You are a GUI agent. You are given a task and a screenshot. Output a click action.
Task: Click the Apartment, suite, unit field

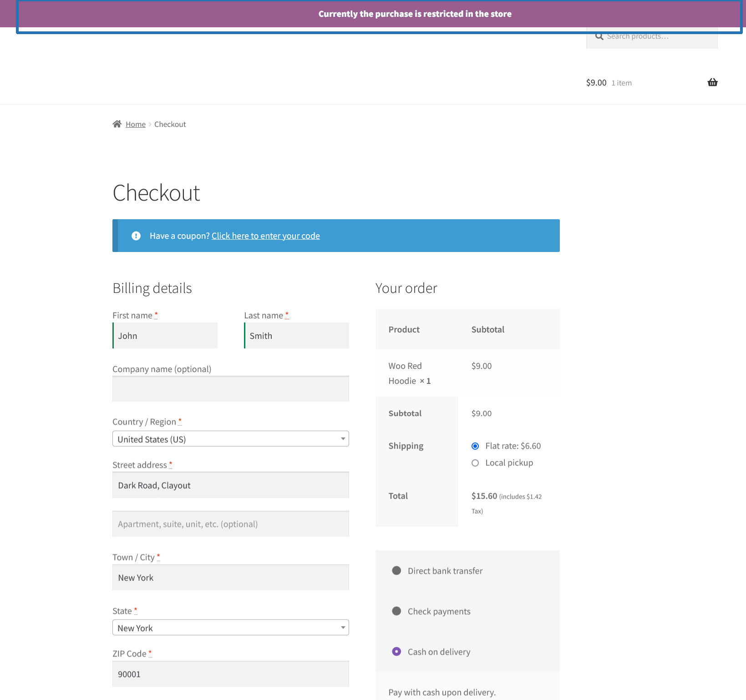click(x=230, y=524)
